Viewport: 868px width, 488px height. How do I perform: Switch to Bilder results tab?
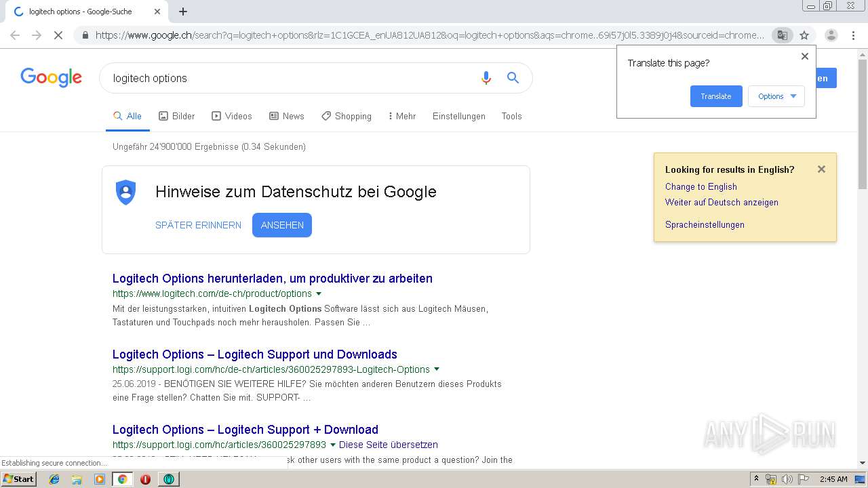click(176, 116)
